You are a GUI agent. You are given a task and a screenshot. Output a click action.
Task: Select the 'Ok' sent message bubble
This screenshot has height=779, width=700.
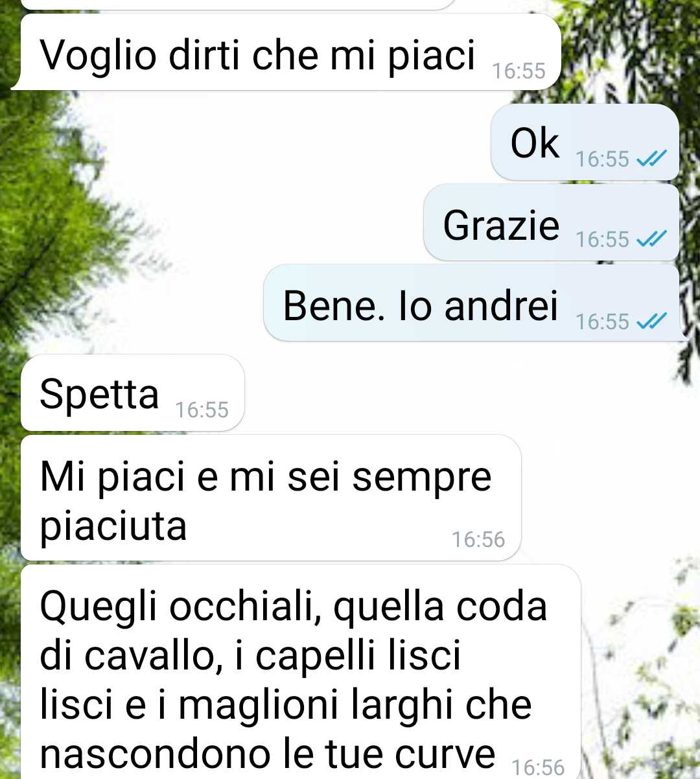[585, 142]
